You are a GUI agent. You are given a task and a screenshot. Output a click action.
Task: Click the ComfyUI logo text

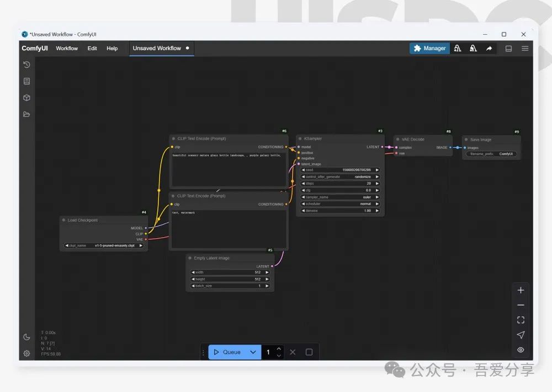point(34,48)
